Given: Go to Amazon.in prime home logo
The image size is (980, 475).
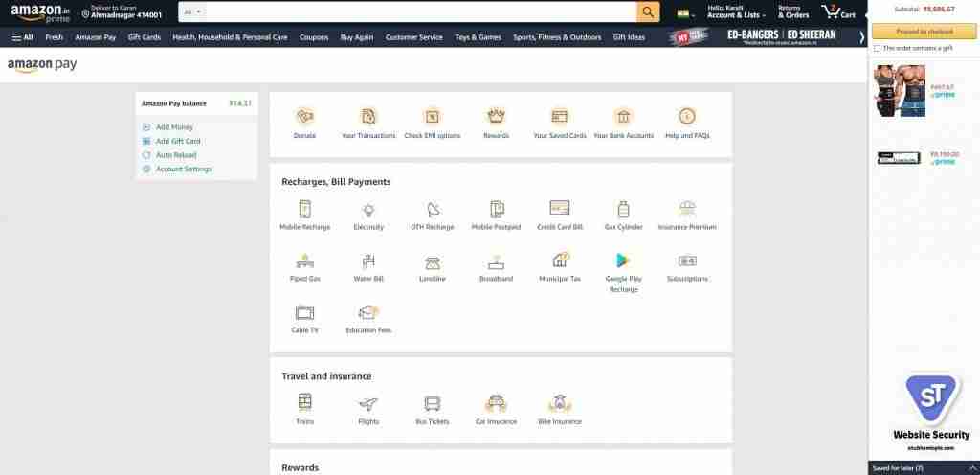Looking at the screenshot, I should (x=40, y=12).
